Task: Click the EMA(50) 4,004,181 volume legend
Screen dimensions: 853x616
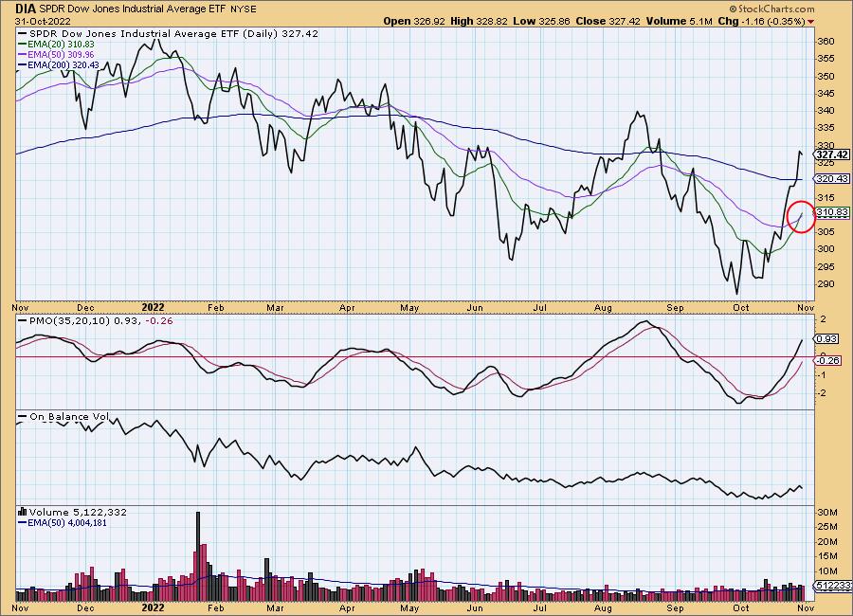Action: pos(67,522)
